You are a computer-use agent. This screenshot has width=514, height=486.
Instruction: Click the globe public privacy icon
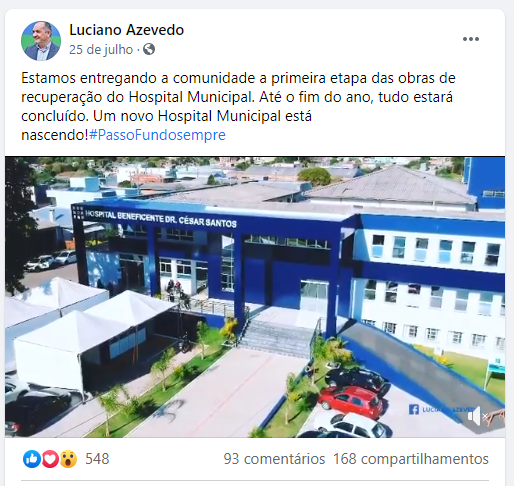click(x=149, y=49)
